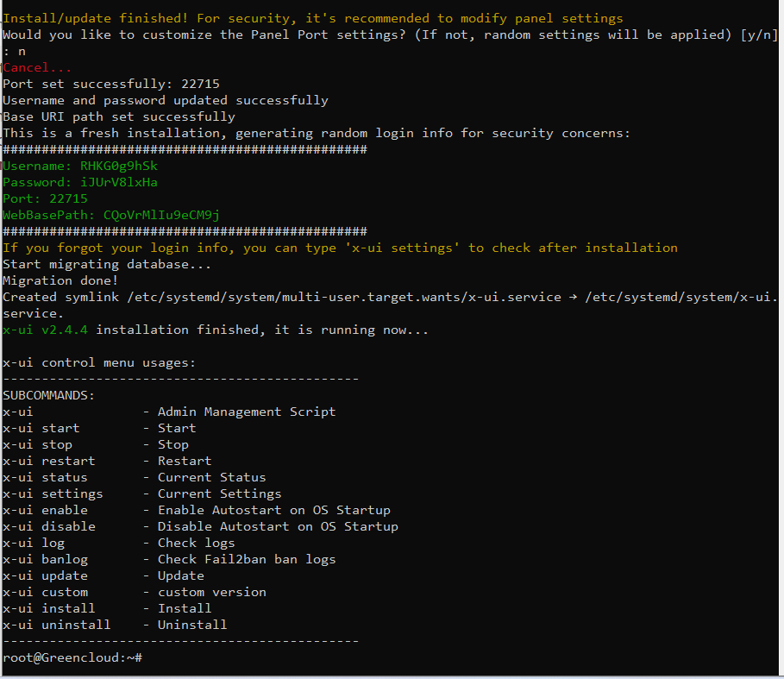The image size is (784, 679).
Task: Click the 'x-ui settings' subcommand
Action: tap(53, 494)
